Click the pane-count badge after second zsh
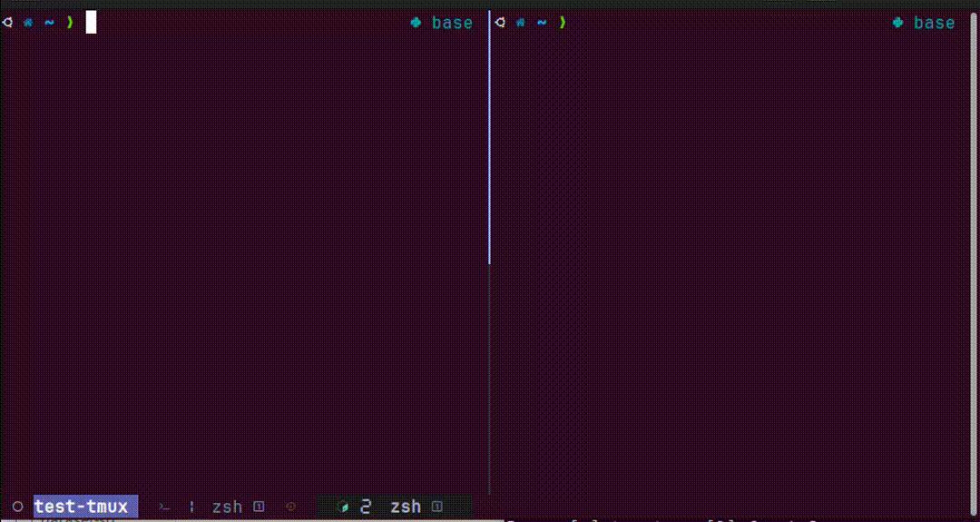The width and height of the screenshot is (980, 522). pyautogui.click(x=436, y=507)
